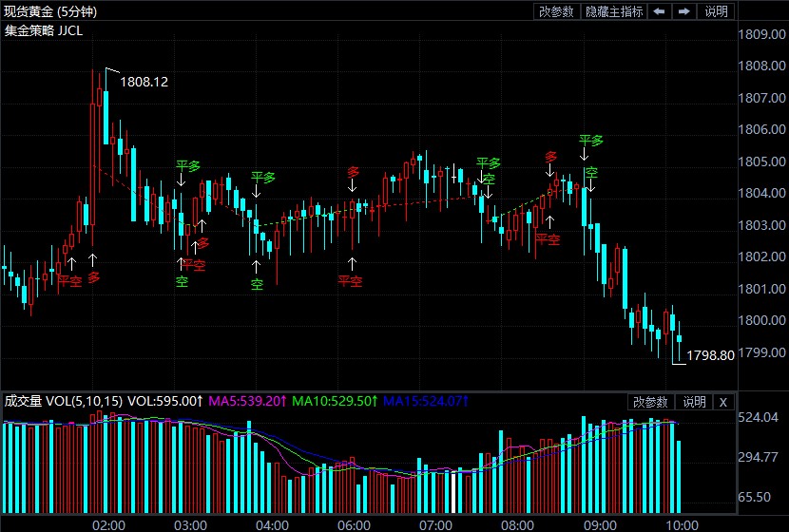Click 隐藏主指标 to hide main indicator

614,11
